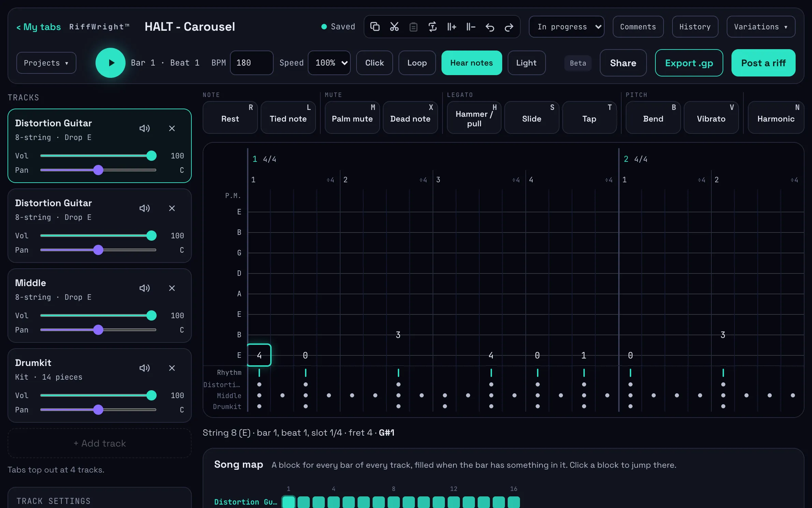The image size is (812, 508).
Task: Click the paste clipboard icon
Action: coord(413,27)
